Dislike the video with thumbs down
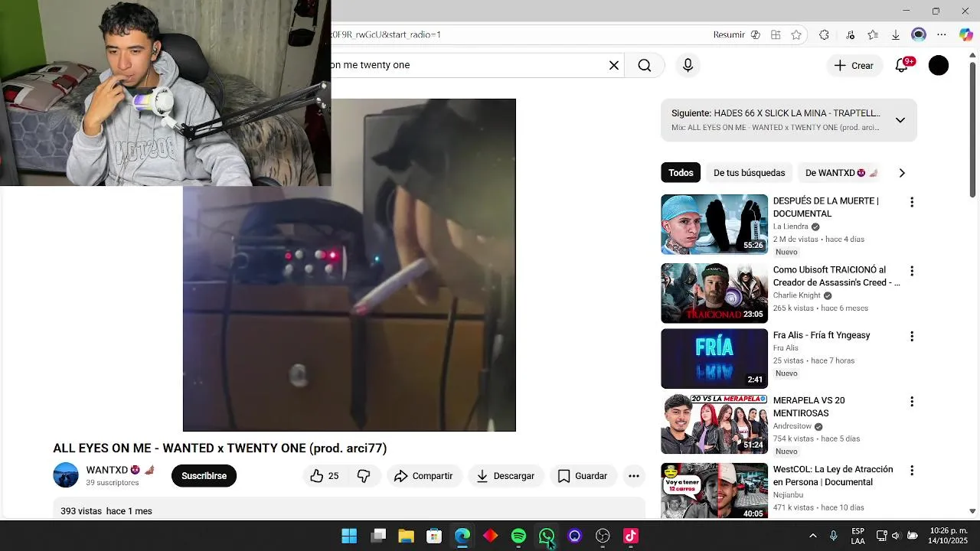Screen dimensions: 980x551 364,476
